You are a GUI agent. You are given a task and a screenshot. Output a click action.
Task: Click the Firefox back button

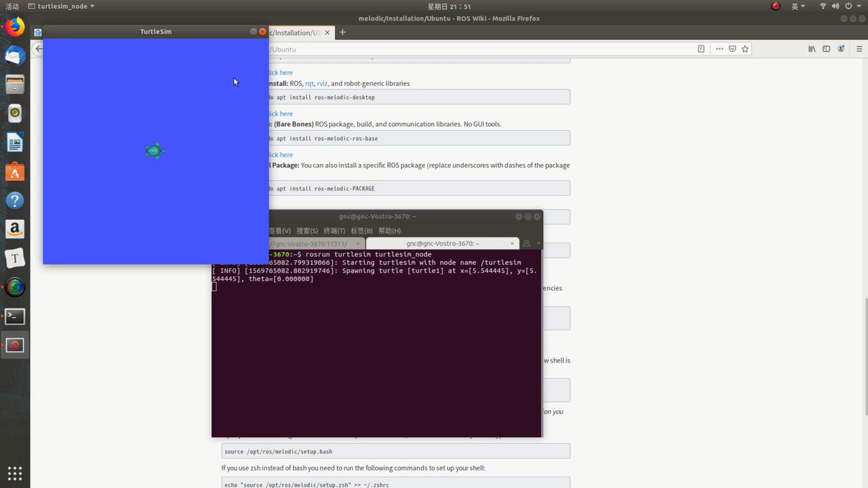[38, 49]
